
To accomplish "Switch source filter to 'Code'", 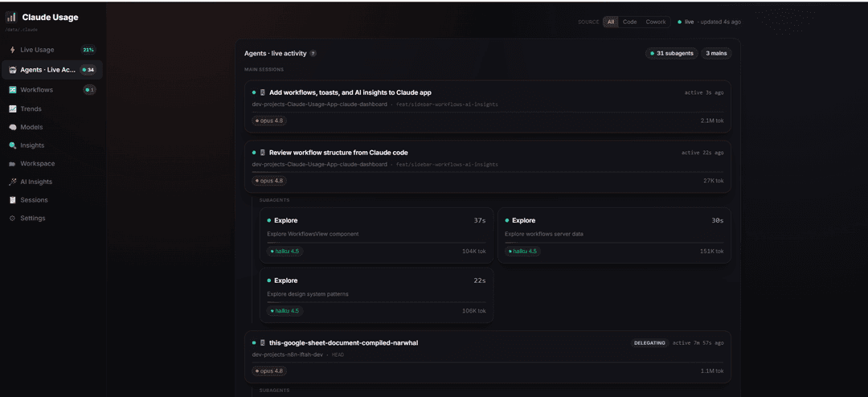I will [x=629, y=23].
